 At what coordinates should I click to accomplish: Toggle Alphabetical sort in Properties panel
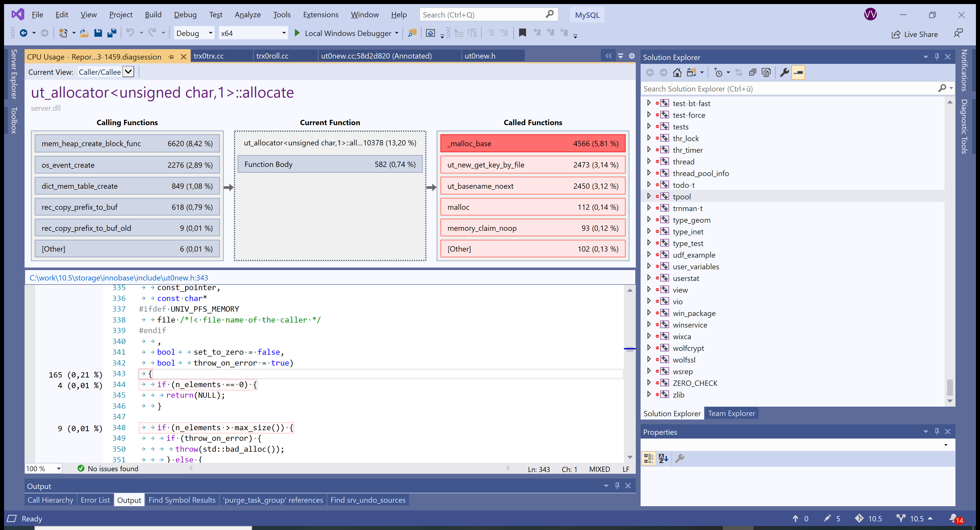[663, 458]
